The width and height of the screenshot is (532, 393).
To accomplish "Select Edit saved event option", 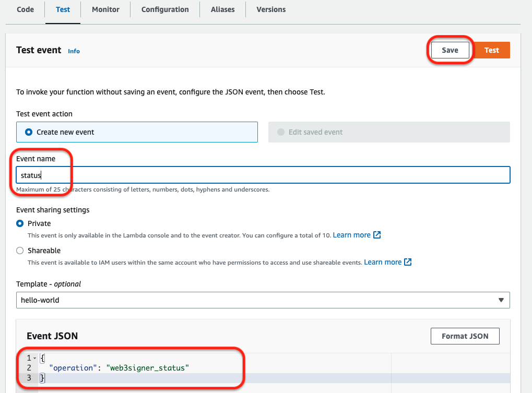I will [x=389, y=132].
